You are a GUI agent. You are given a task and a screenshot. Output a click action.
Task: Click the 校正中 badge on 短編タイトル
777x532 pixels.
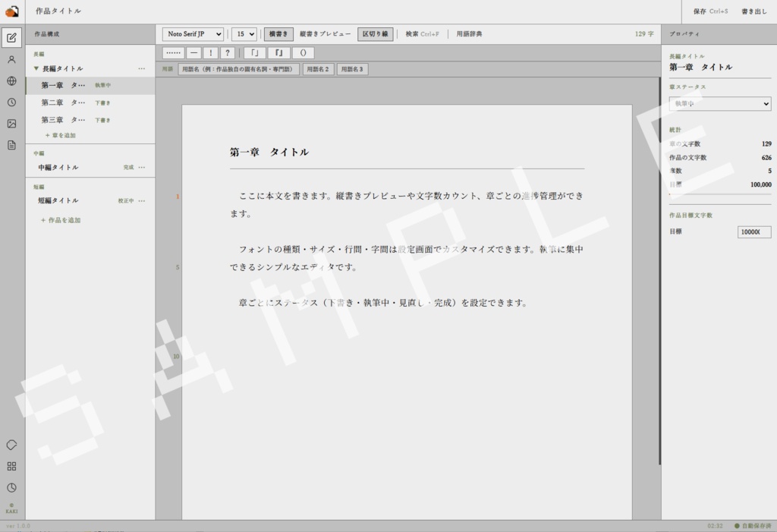[x=126, y=201]
